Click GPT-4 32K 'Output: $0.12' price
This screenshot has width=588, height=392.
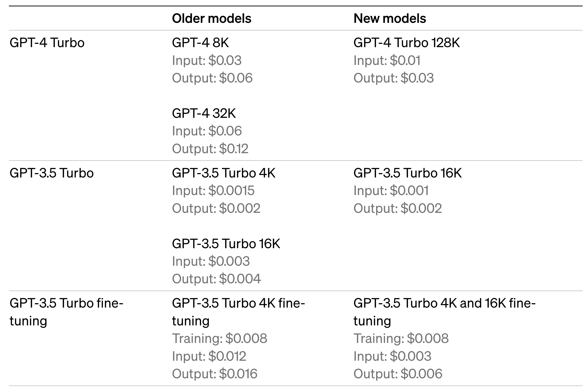pos(210,148)
